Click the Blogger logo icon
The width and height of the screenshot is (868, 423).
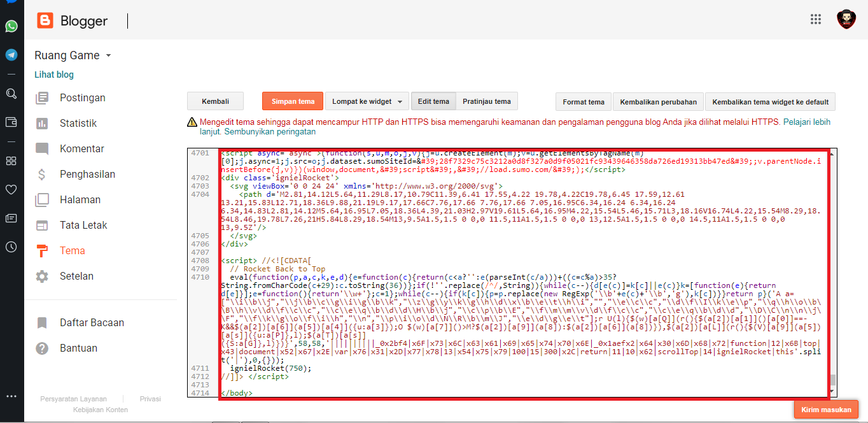click(45, 21)
